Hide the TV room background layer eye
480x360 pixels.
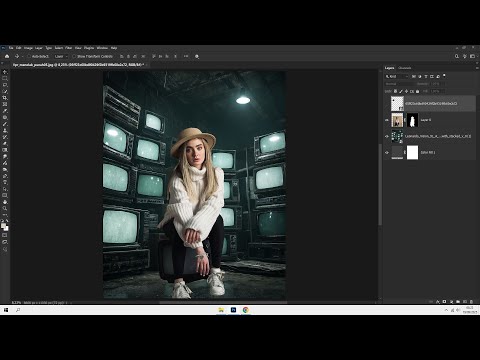tap(387, 136)
